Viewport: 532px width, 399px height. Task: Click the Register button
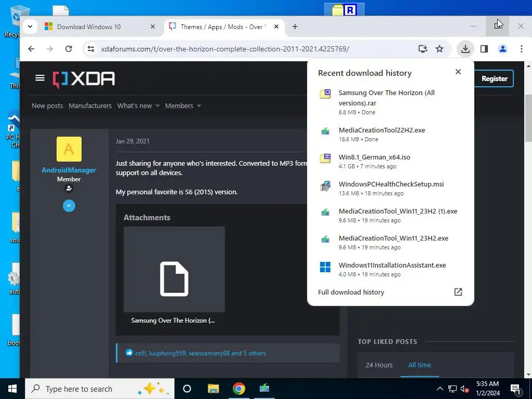pyautogui.click(x=494, y=79)
